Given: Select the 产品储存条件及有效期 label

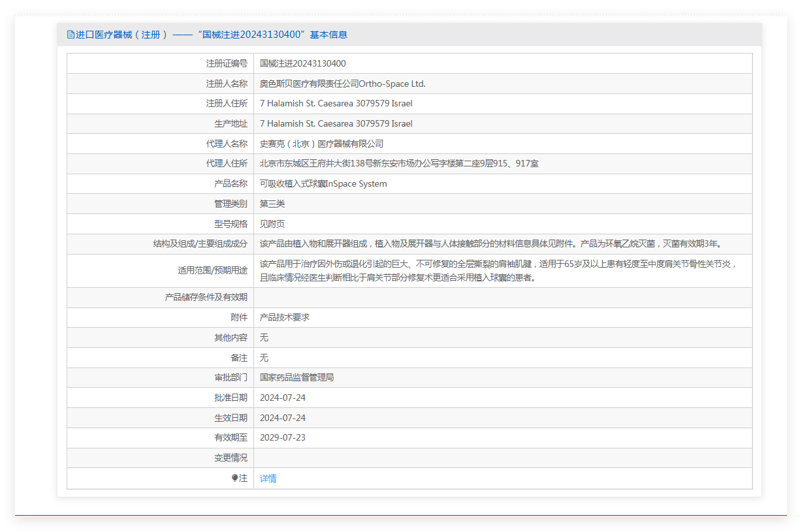Looking at the screenshot, I should (x=206, y=298).
